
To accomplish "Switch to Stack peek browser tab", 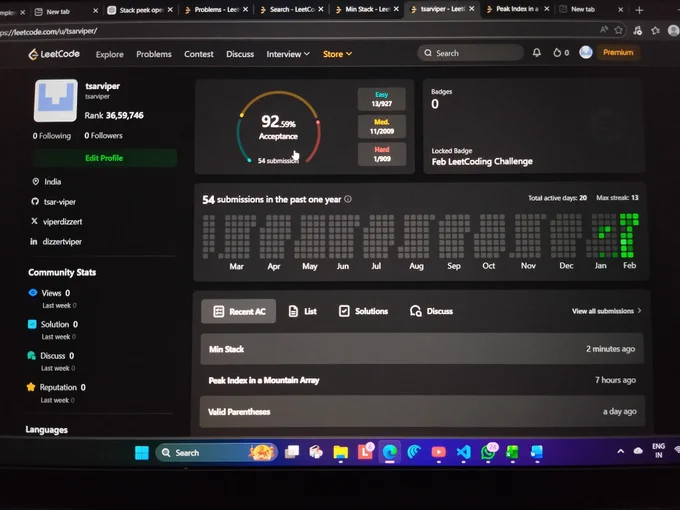I will coord(140,10).
